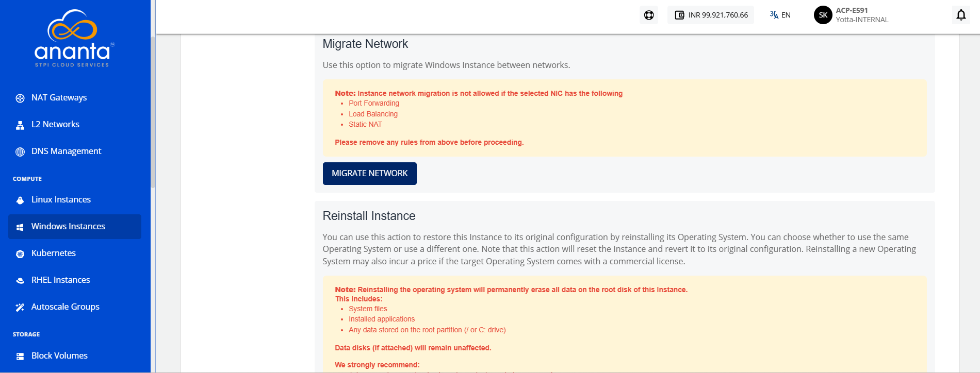Click the 'Port Forwarding' bullet text

(x=374, y=104)
